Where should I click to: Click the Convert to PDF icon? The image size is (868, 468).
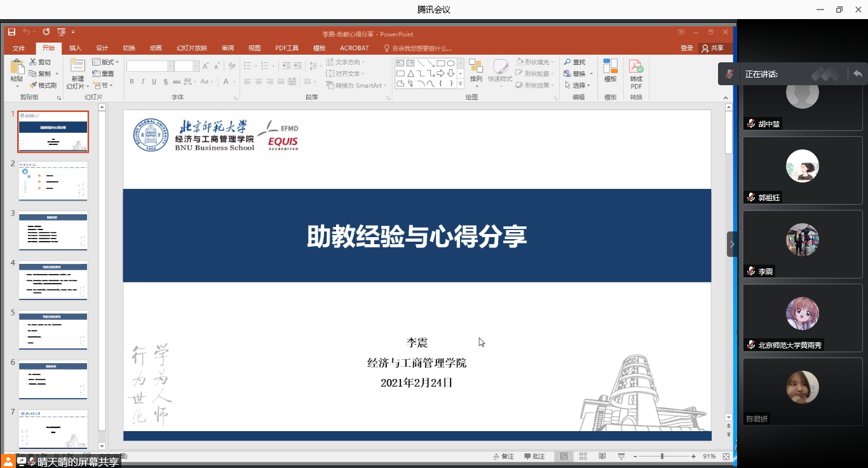(x=636, y=66)
